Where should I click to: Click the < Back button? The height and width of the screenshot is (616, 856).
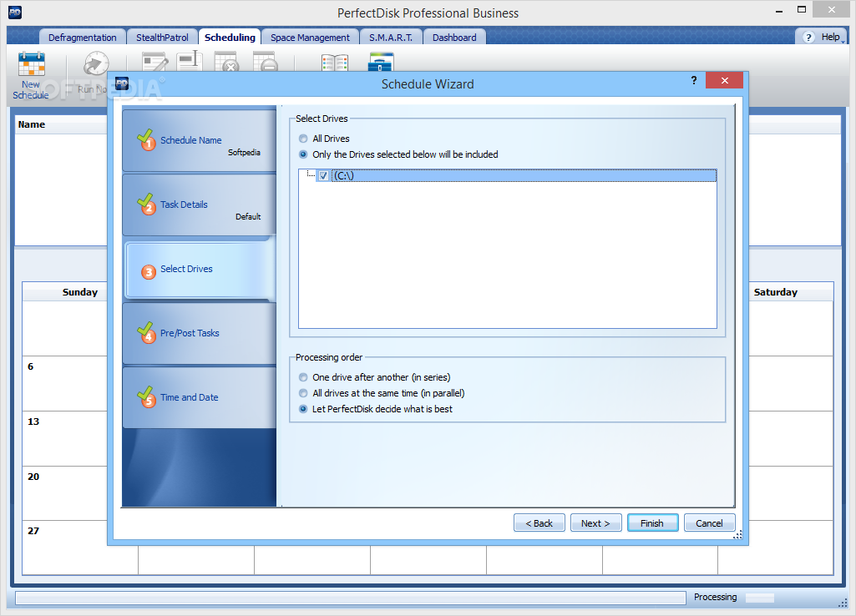pos(539,523)
